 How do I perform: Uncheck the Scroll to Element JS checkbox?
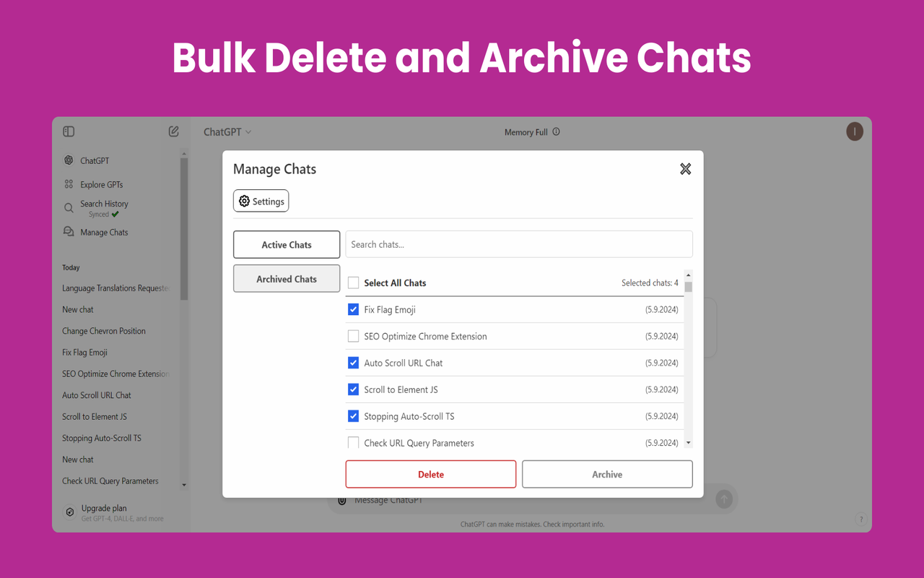coord(354,389)
